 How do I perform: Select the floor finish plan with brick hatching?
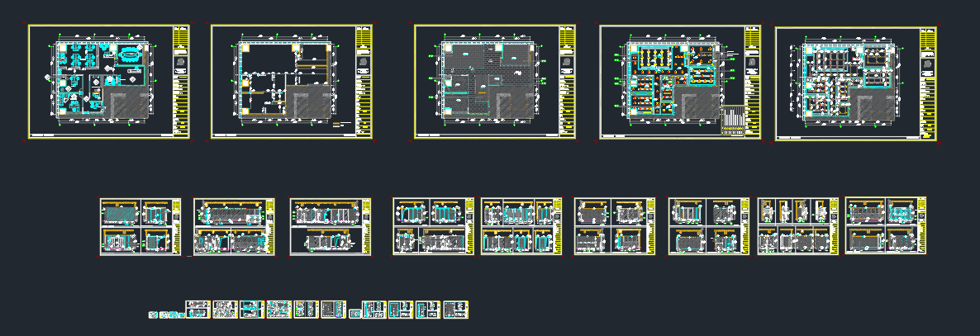pyautogui.click(x=495, y=82)
